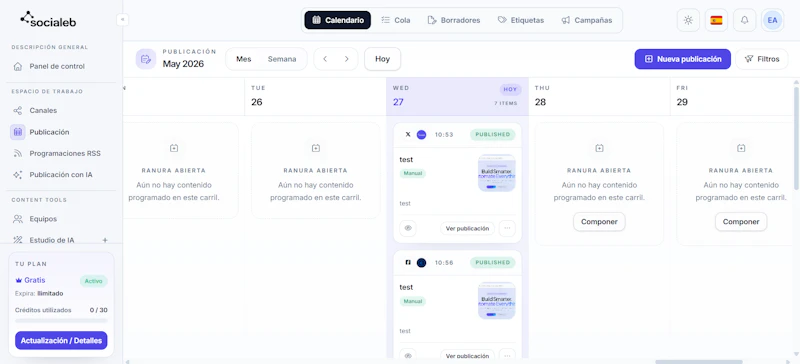Click the PUBLISHED badge on the 10:53 post

[493, 135]
